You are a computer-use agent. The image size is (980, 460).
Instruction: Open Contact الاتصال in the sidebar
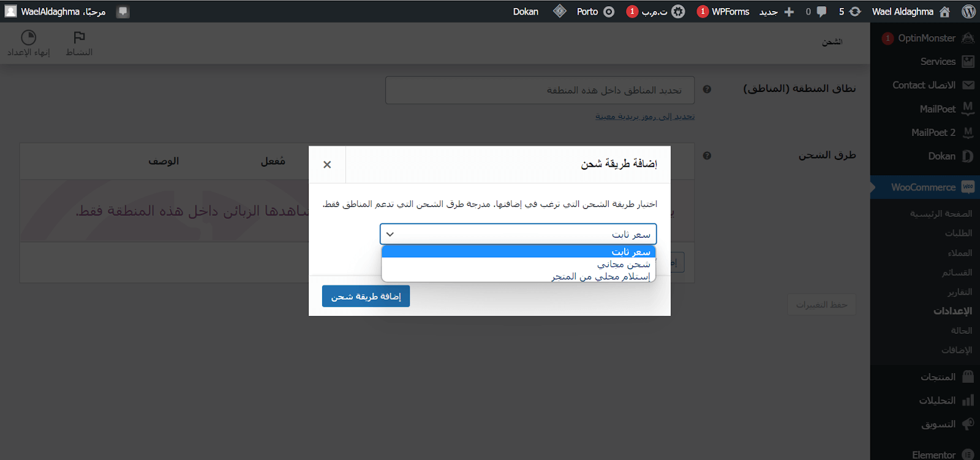point(924,85)
